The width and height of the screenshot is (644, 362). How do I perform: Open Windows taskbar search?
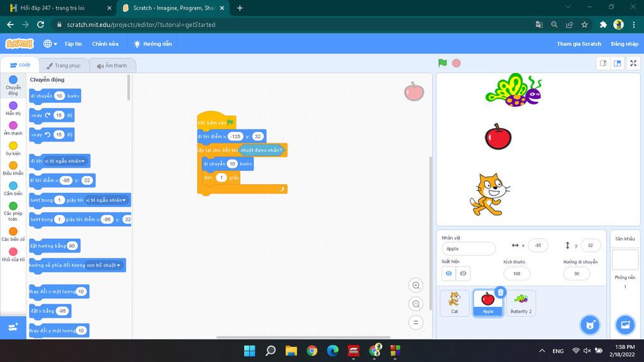pos(270,351)
